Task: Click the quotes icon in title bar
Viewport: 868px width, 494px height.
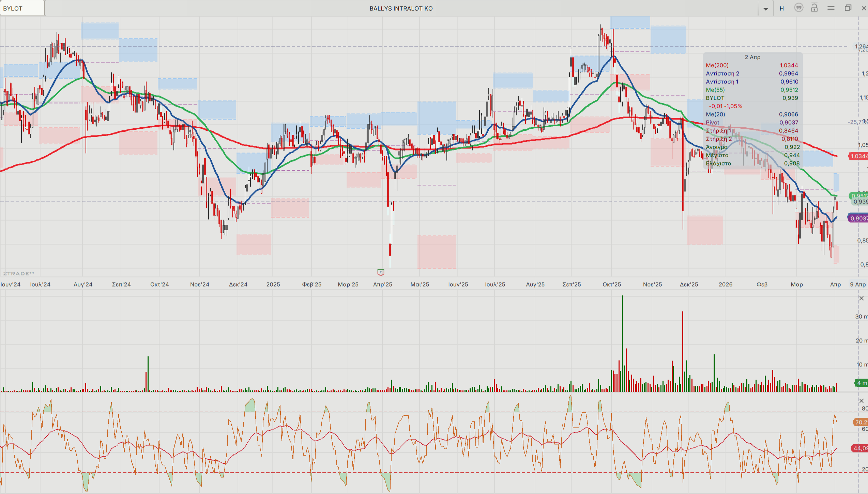Action: tap(798, 8)
